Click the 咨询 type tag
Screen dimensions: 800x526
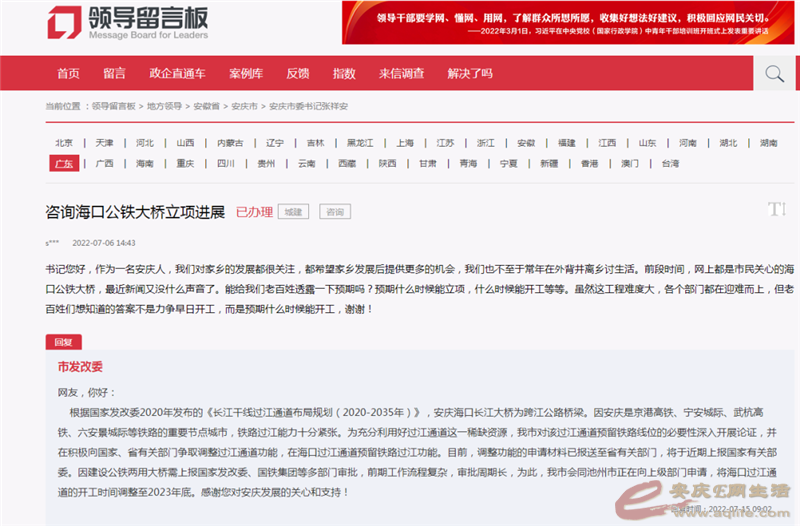coord(336,212)
